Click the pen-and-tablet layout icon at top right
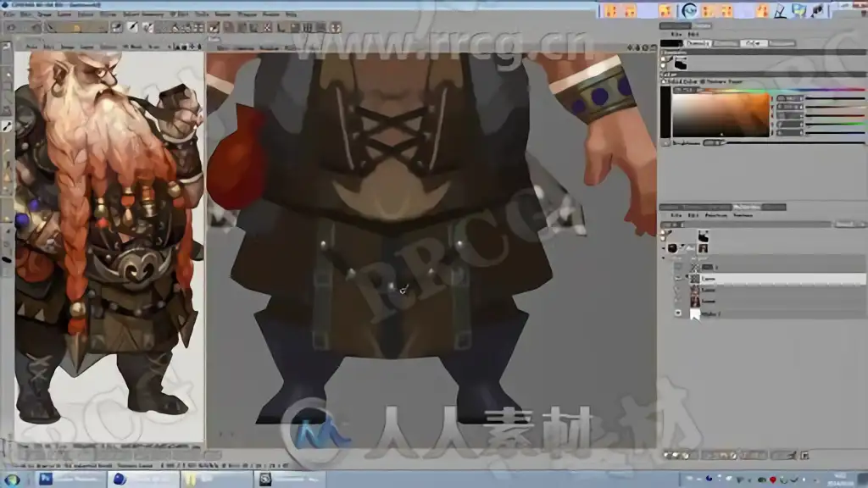The width and height of the screenshot is (868, 488). 780,10
